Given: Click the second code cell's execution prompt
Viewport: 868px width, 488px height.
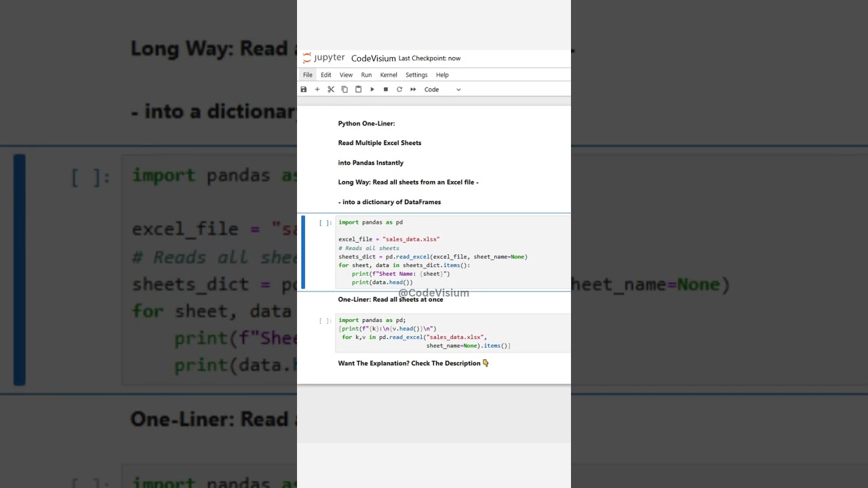Looking at the screenshot, I should 325,321.
